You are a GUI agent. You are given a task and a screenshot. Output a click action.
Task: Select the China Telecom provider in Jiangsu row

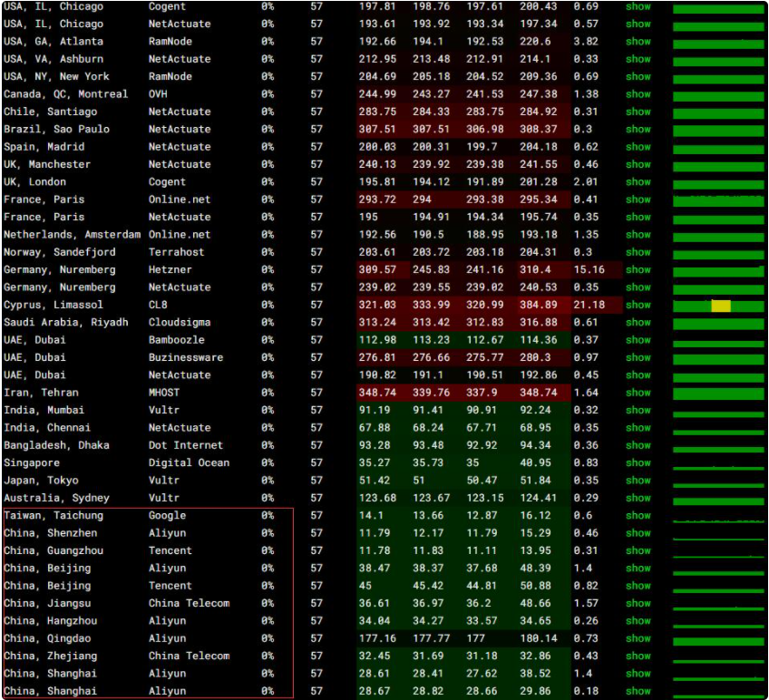[x=189, y=603]
